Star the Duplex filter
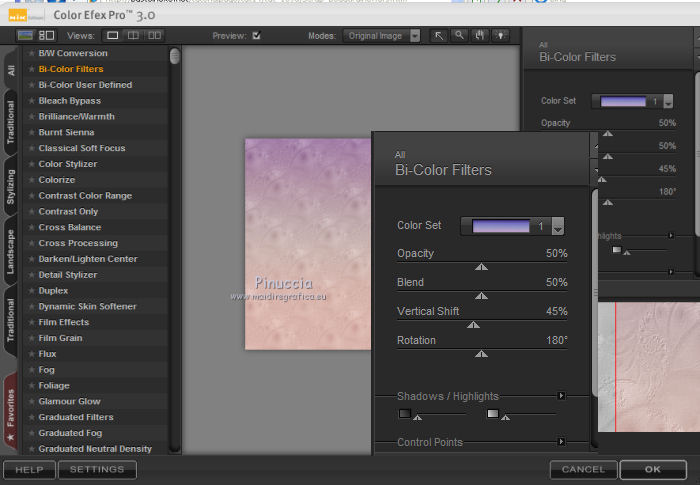This screenshot has height=485, width=700. tap(32, 290)
